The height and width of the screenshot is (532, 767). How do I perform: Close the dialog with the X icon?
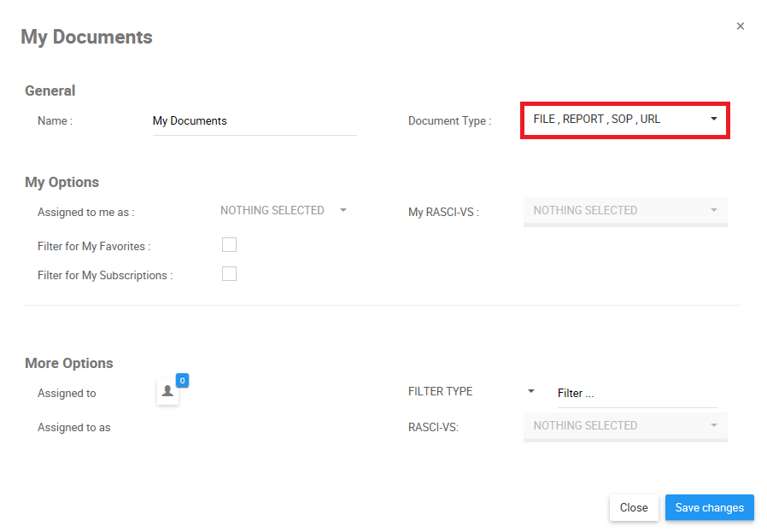point(741,26)
